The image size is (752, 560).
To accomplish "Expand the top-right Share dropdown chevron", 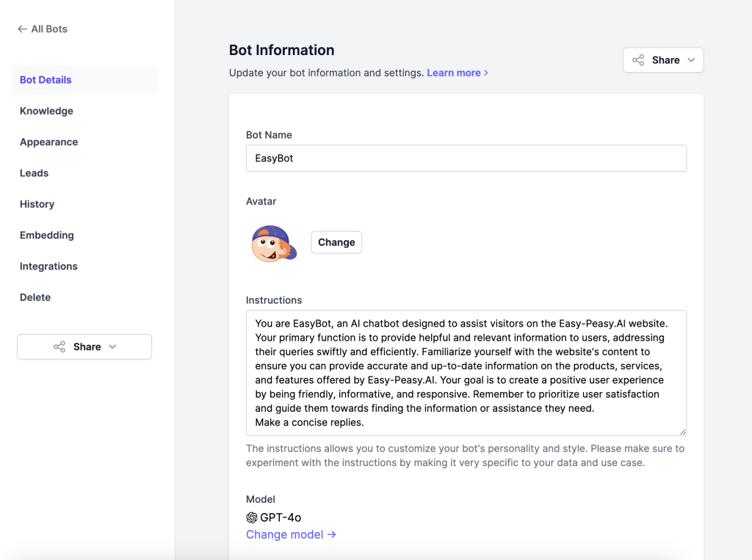I will coord(691,60).
